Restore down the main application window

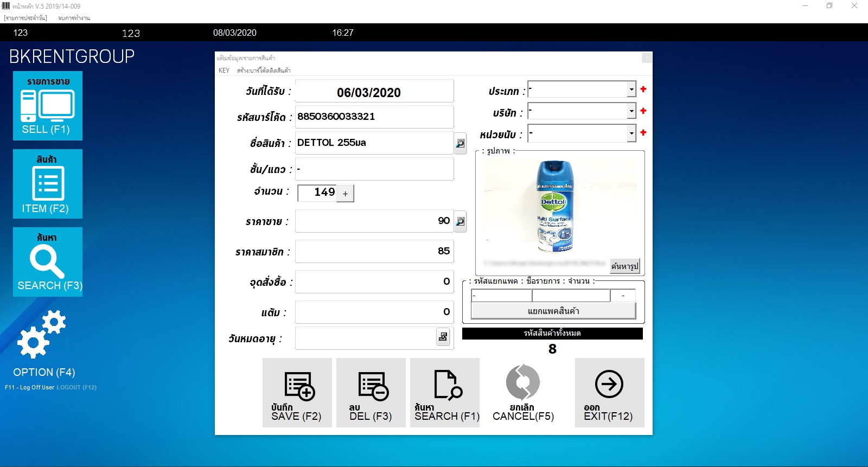pyautogui.click(x=829, y=6)
